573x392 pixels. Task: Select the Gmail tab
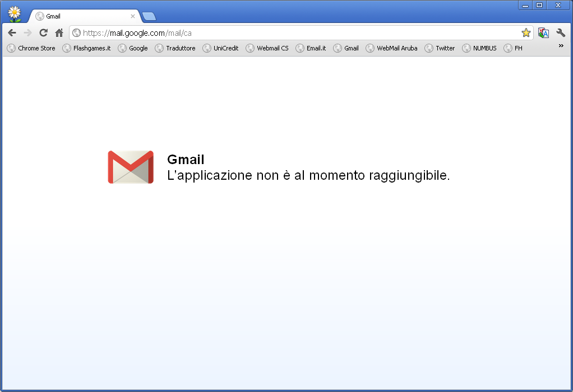tap(85, 16)
